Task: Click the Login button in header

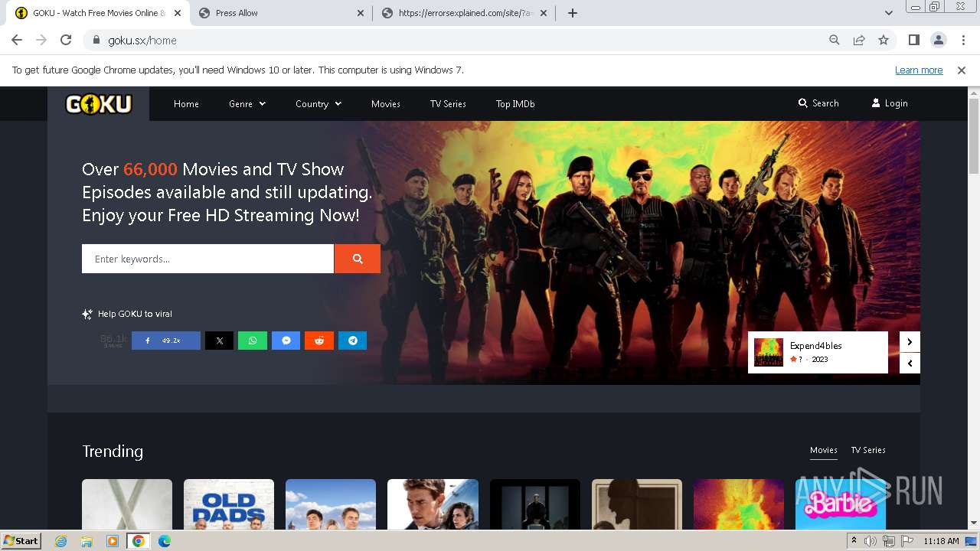Action: tap(890, 103)
